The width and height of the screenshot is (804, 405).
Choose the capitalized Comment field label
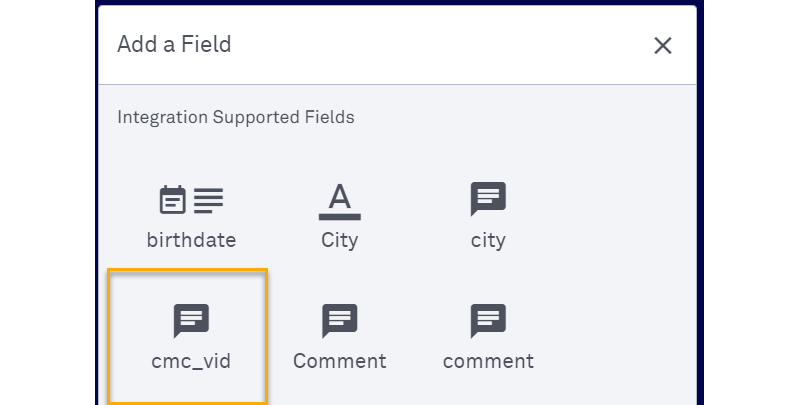pos(339,361)
